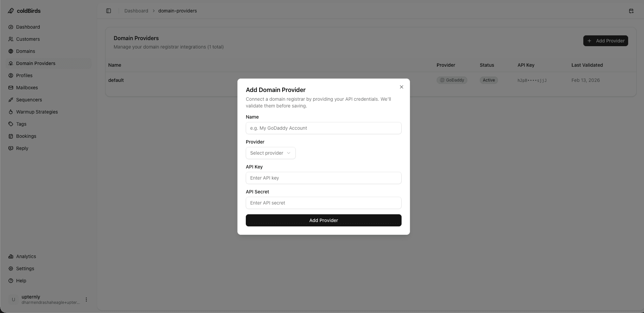Viewport: 644px width, 313px height.
Task: Navigate to Dashboard via breadcrumb
Action: (136, 10)
